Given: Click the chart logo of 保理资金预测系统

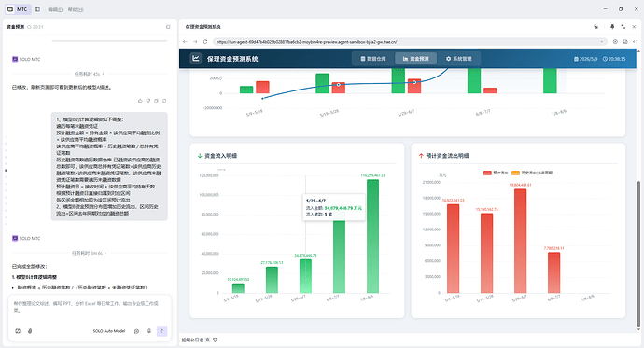Looking at the screenshot, I should [196, 59].
